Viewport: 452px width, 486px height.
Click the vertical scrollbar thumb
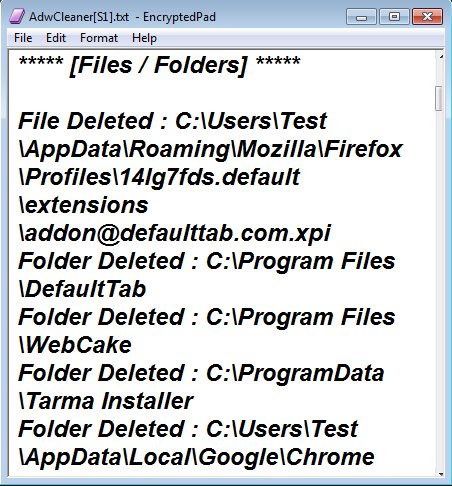click(x=439, y=98)
